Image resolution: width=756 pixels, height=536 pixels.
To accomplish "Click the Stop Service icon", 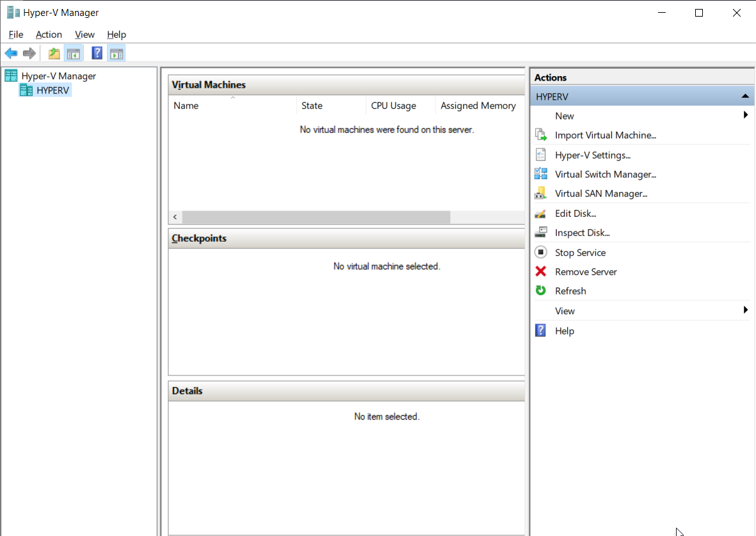I will pyautogui.click(x=541, y=253).
